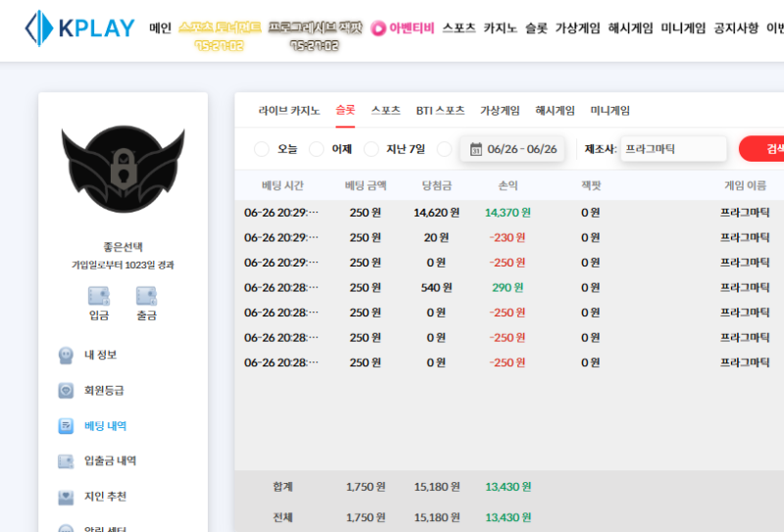Click the 내 정보 profile icon
784x532 pixels.
click(66, 356)
